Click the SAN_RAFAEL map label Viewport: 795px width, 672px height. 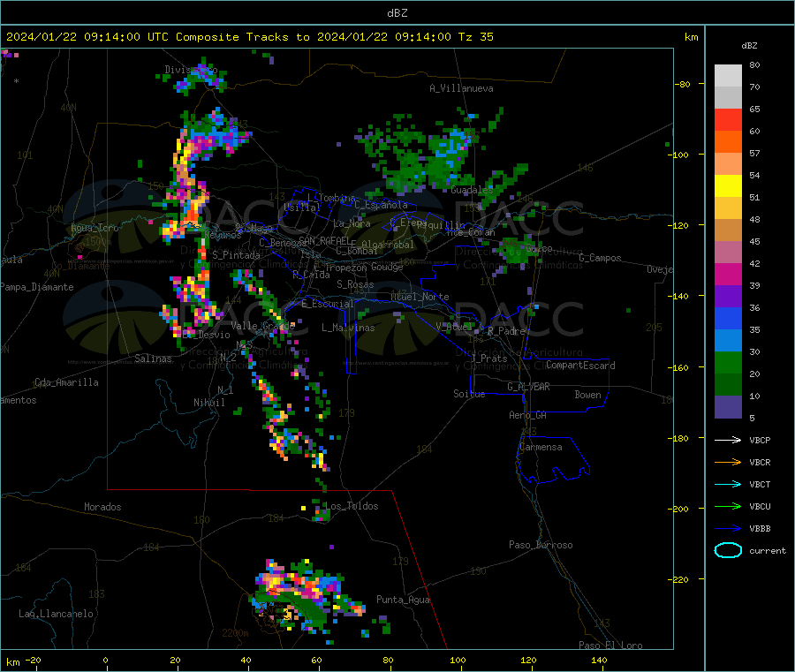tap(323, 240)
